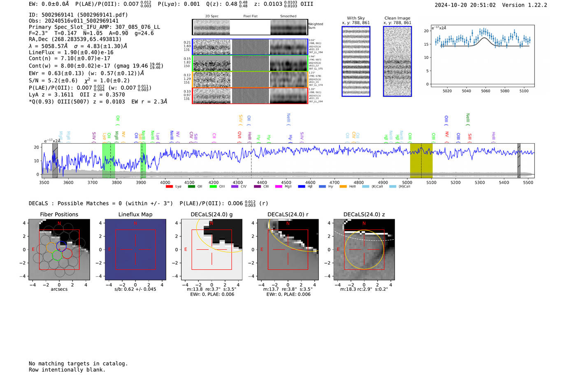Select the blue-bordered 2D spectrum row

[x=250, y=47]
